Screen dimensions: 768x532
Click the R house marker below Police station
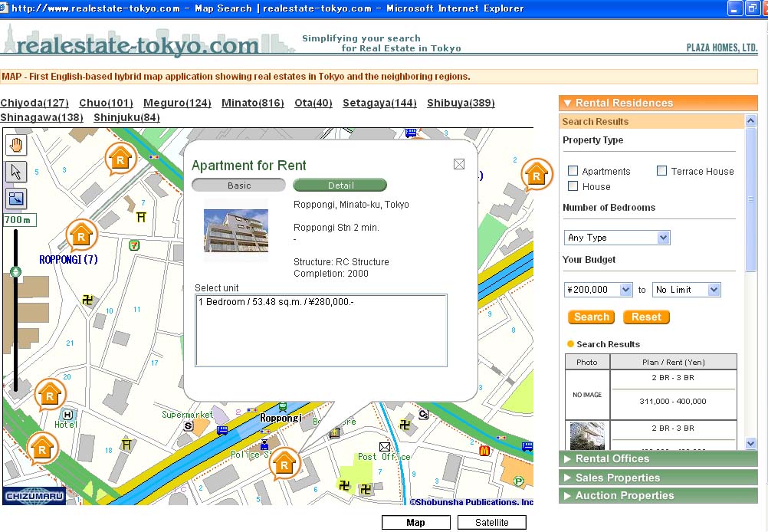pos(284,464)
